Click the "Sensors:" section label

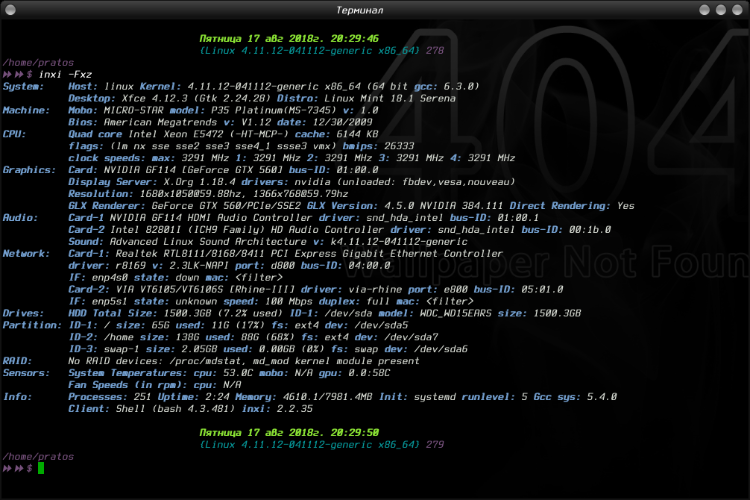click(x=25, y=373)
